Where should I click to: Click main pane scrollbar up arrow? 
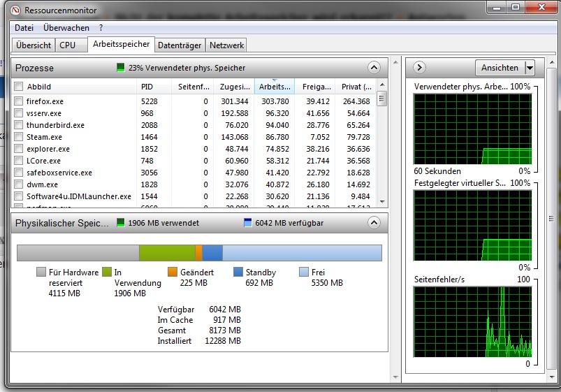[x=395, y=62]
